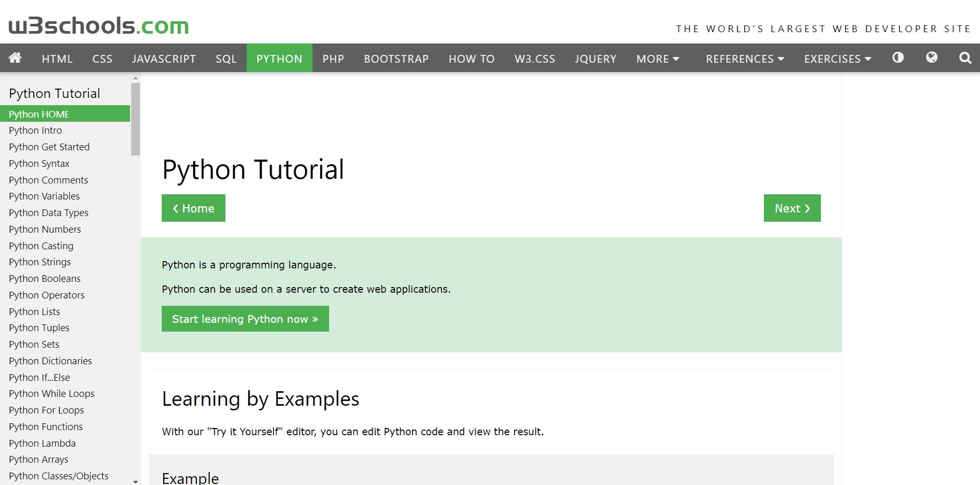Open the JQUERY tab
The height and width of the screenshot is (485, 980).
(x=595, y=59)
